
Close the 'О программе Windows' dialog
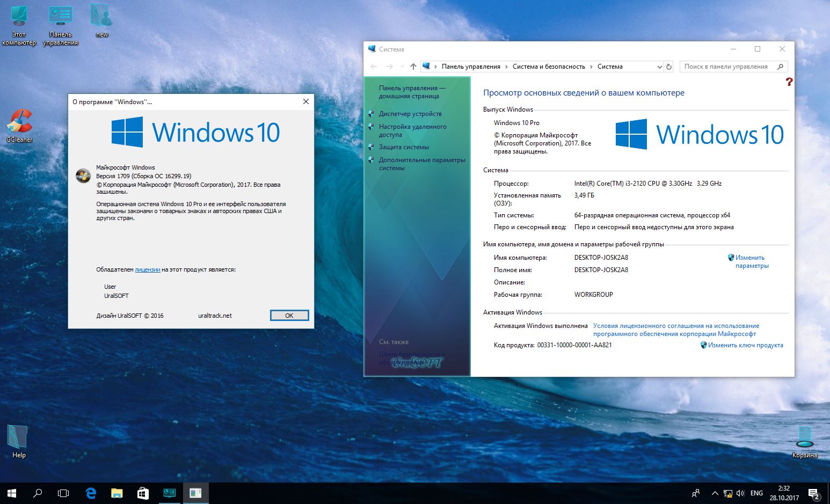click(306, 101)
